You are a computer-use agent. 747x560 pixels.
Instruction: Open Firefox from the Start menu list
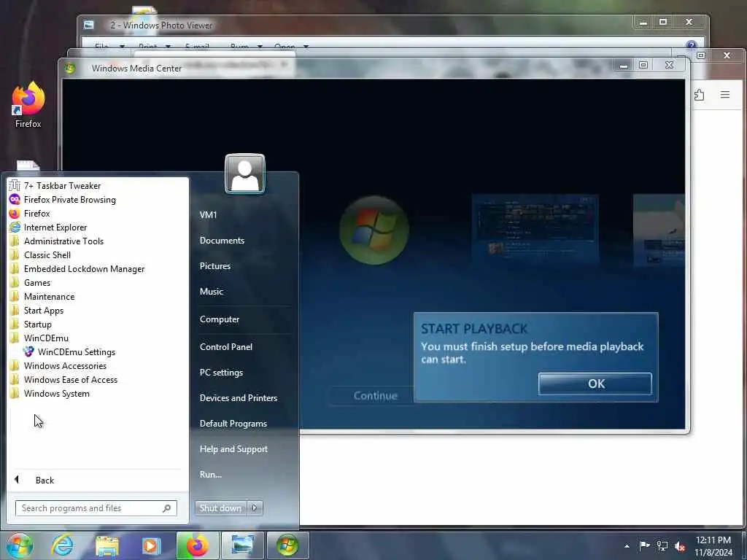pyautogui.click(x=29, y=214)
